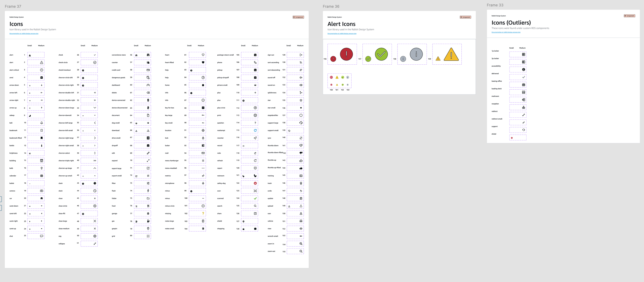Image resolution: width=644 pixels, height=282 pixels.
Task: Click the folder icon in row 75
Action: tap(148, 198)
